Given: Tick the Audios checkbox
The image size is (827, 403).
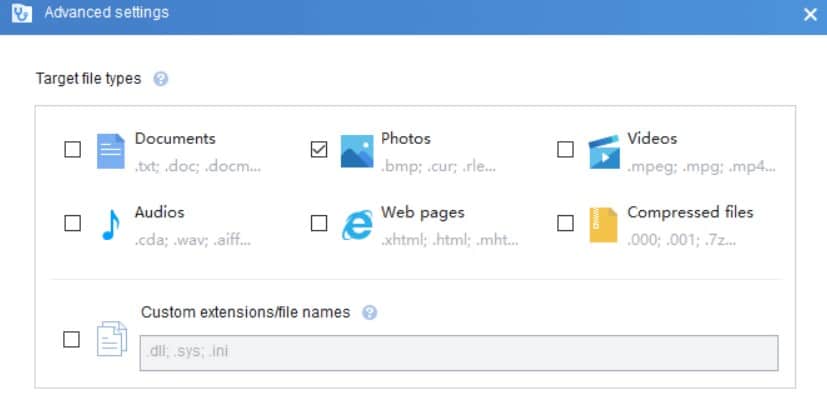Looking at the screenshot, I should (72, 224).
